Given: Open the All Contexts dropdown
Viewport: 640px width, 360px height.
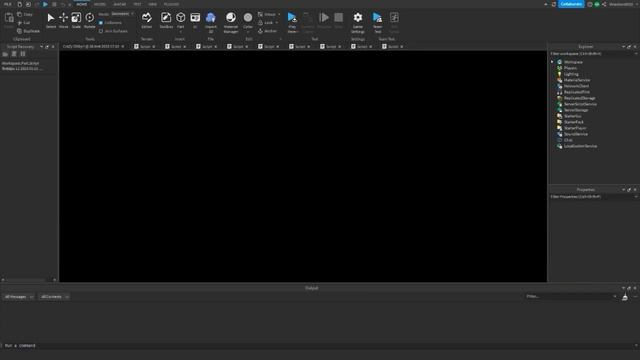Looking at the screenshot, I should point(54,297).
